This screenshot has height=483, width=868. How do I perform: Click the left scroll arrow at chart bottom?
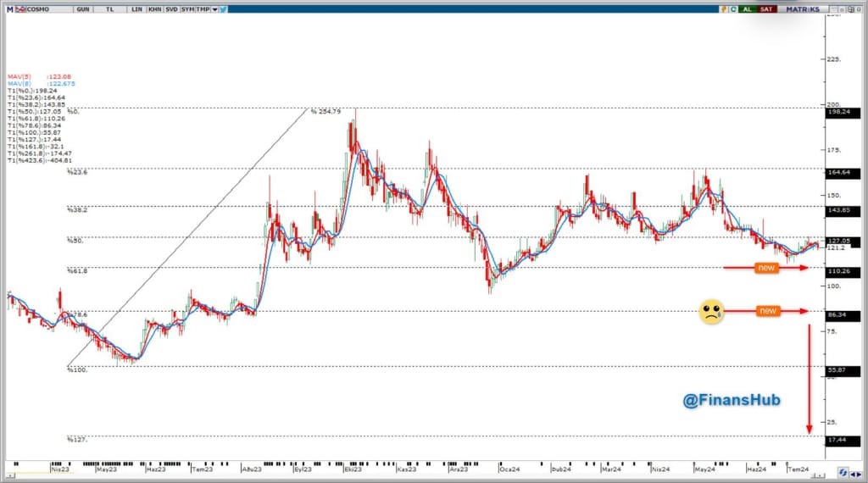pos(10,476)
